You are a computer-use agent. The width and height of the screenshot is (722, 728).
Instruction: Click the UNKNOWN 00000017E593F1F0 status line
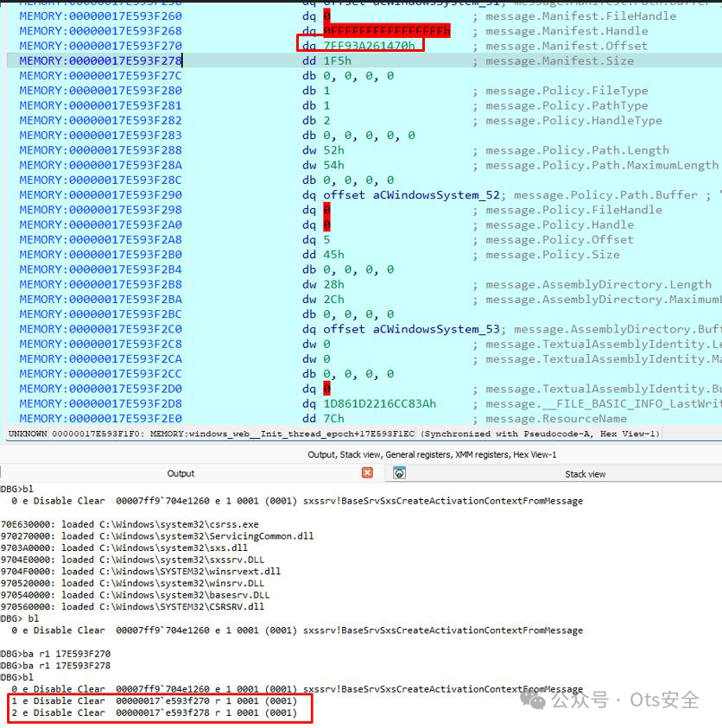tap(334, 434)
